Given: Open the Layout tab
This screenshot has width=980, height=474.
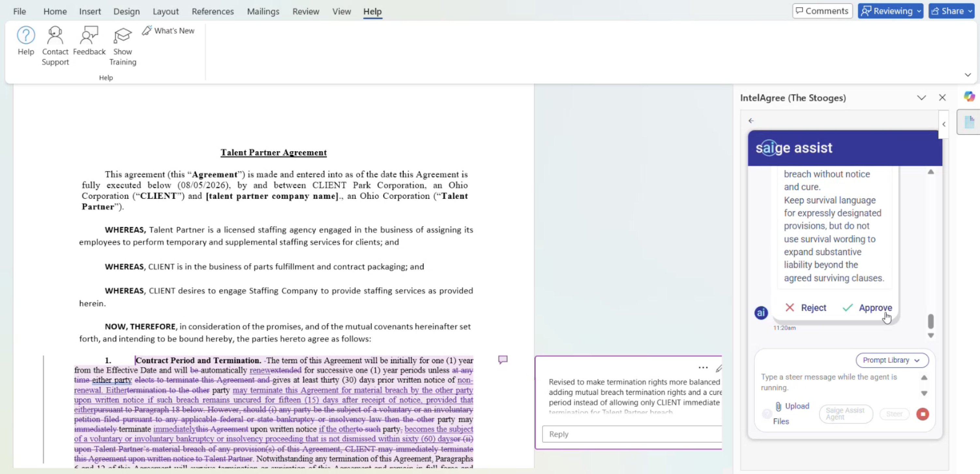Looking at the screenshot, I should click(166, 11).
